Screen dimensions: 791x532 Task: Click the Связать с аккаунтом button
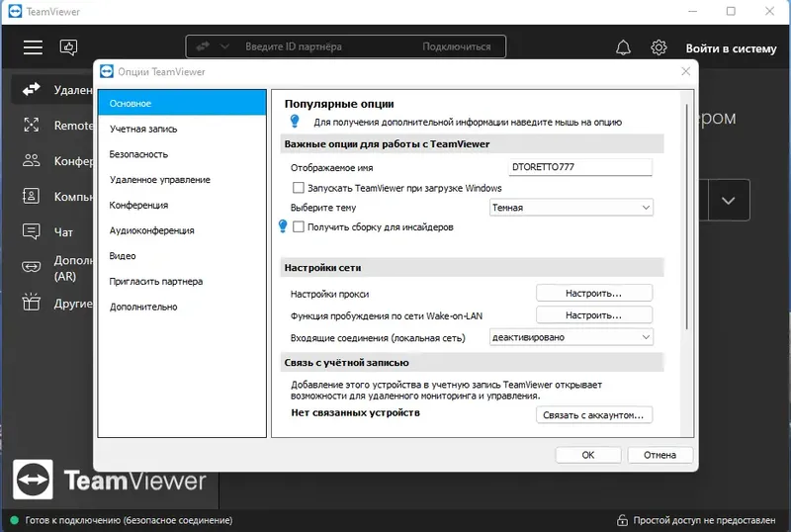coord(594,415)
